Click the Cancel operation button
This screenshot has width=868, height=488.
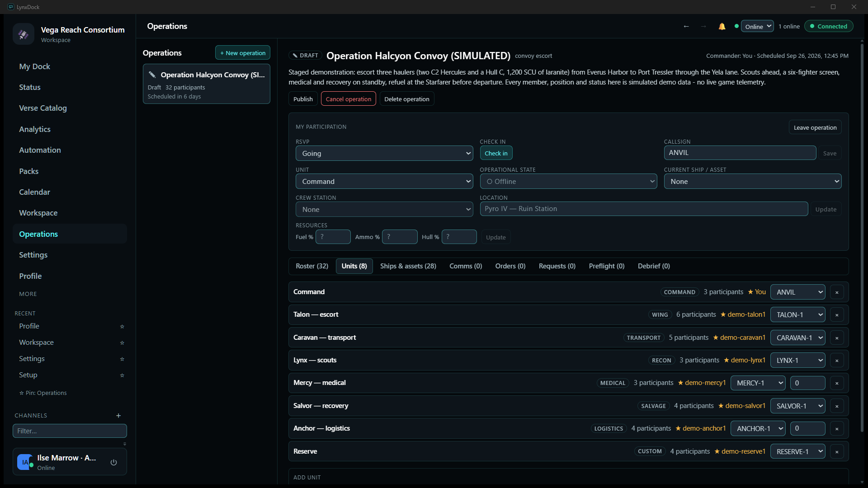click(349, 99)
